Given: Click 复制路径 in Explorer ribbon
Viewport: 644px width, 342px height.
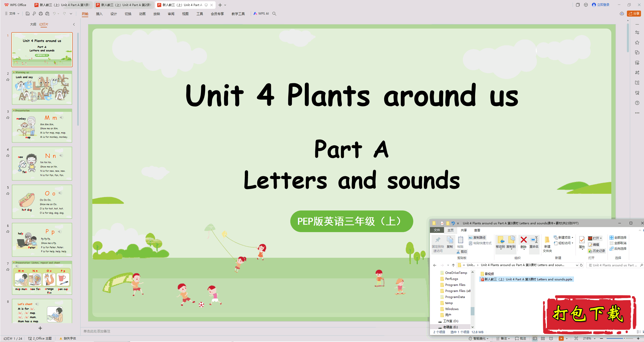Looking at the screenshot, I should pos(477,238).
